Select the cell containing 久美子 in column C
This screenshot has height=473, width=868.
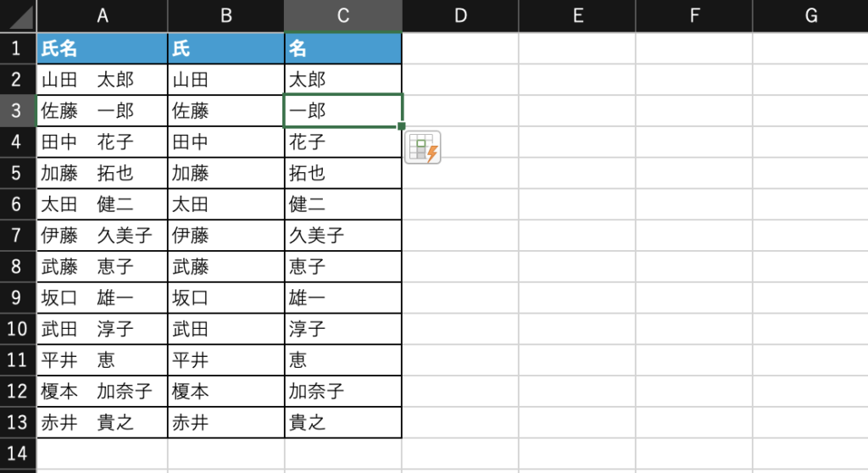click(x=342, y=236)
